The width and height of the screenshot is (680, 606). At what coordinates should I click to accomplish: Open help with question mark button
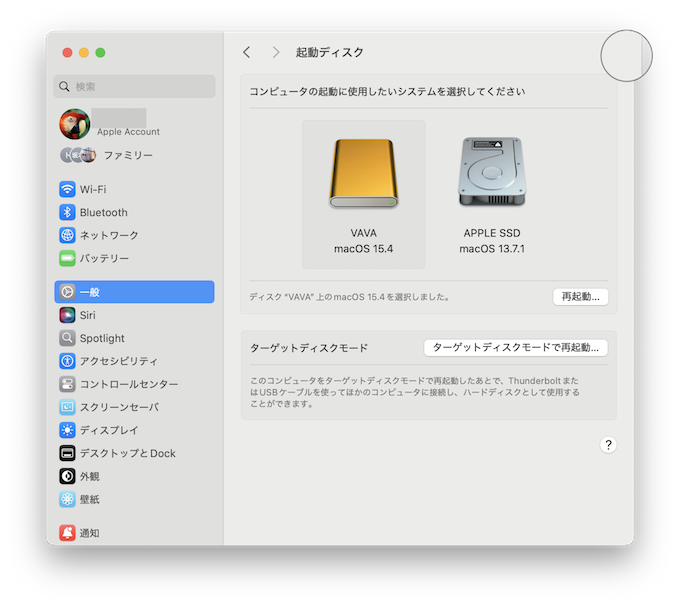pyautogui.click(x=608, y=445)
